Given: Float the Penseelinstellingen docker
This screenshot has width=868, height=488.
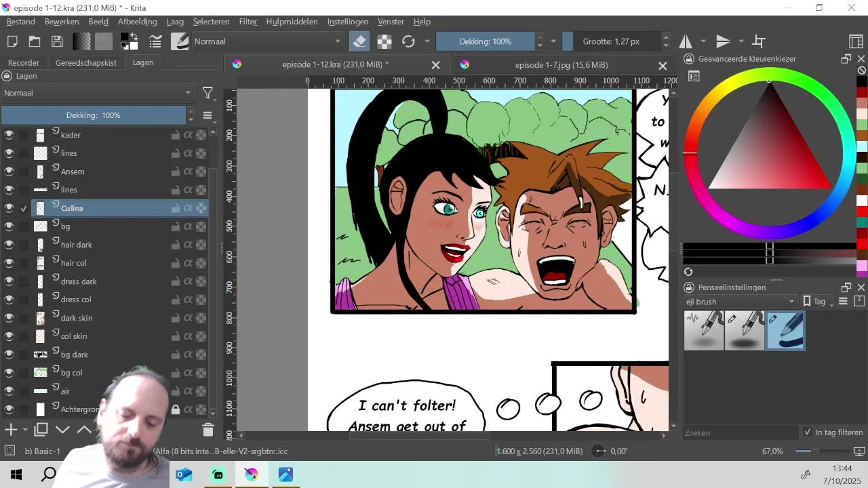Looking at the screenshot, I should pyautogui.click(x=846, y=287).
